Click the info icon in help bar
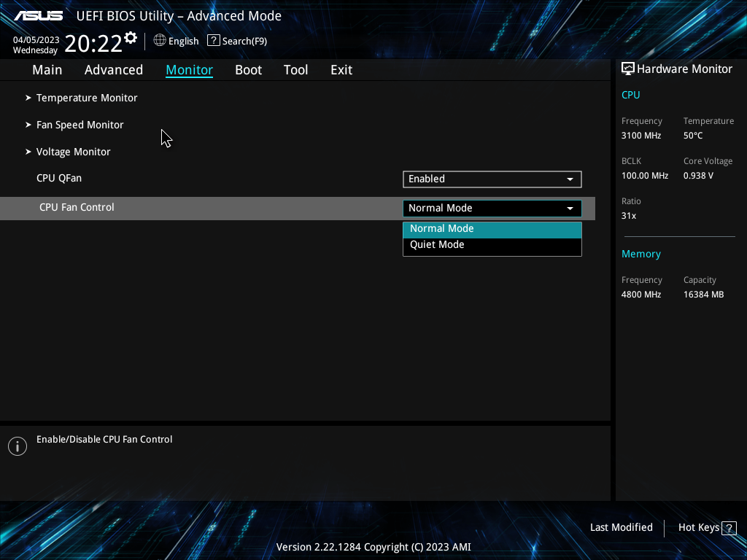This screenshot has width=747, height=560. [17, 446]
